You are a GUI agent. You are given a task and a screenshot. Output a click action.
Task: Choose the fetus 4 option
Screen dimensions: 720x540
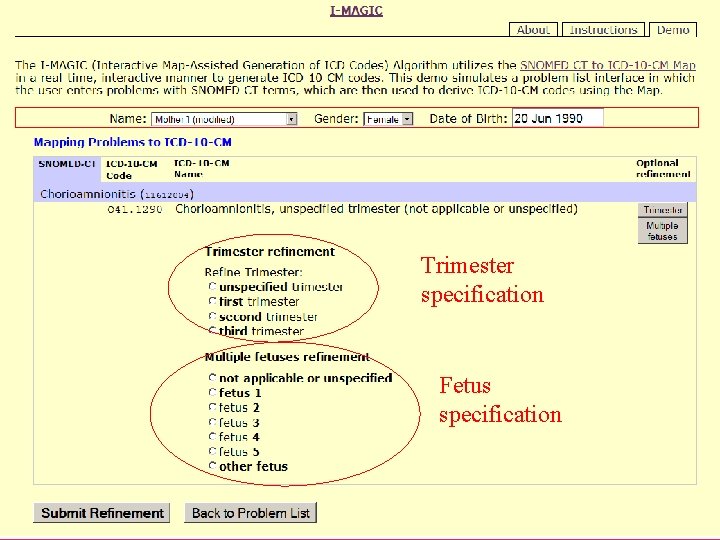coord(212,436)
